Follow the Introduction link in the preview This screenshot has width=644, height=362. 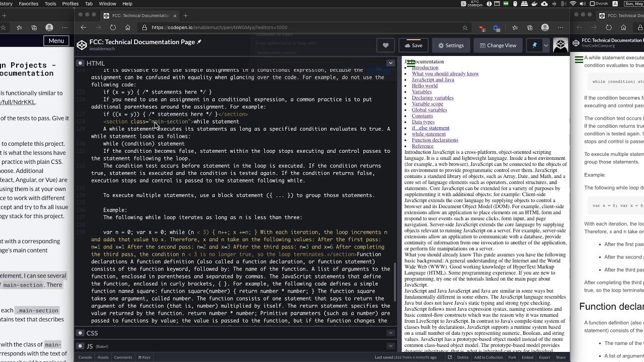pyautogui.click(x=425, y=68)
